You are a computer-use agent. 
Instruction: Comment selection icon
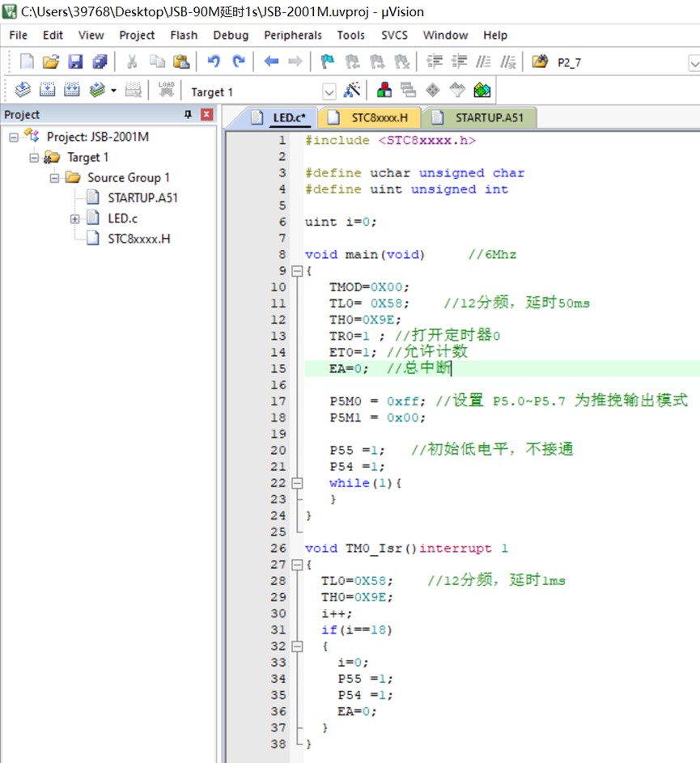tap(483, 61)
